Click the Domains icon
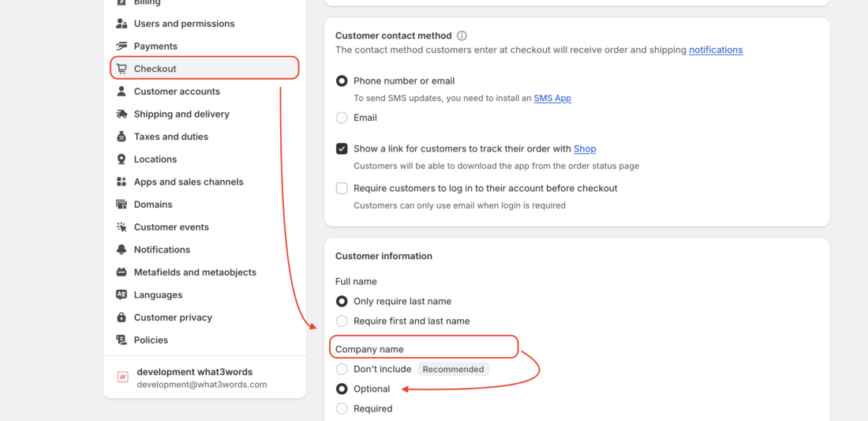 (122, 205)
